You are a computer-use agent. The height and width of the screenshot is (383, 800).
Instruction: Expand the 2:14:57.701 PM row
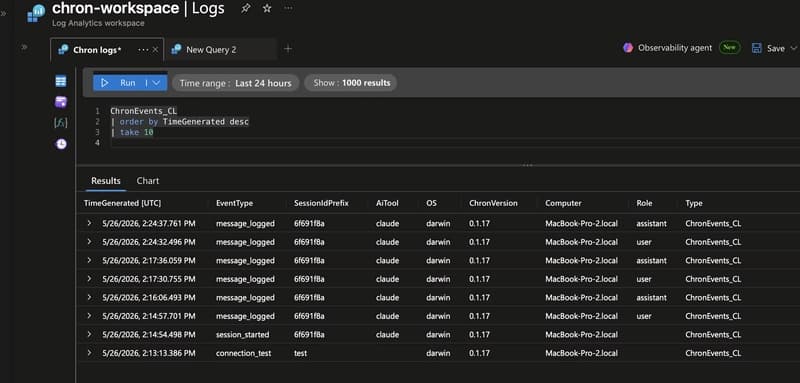click(x=89, y=316)
